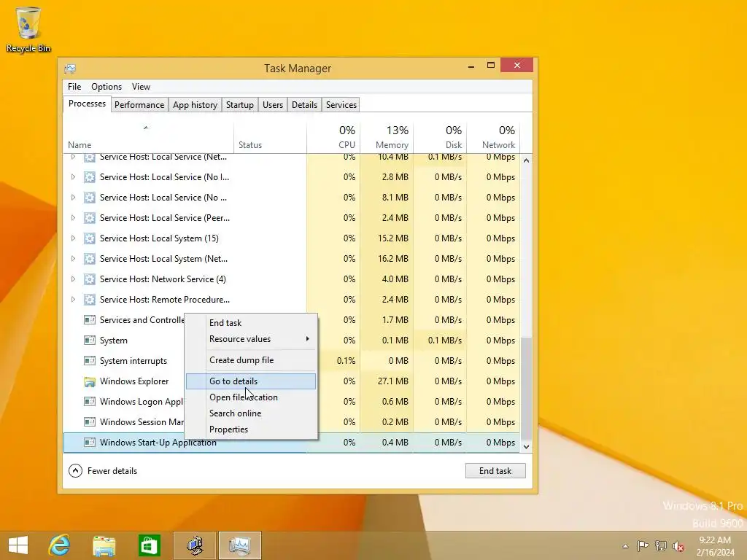Expand Service Host: Remote Procedure row
This screenshot has height=560, width=747.
(x=73, y=300)
